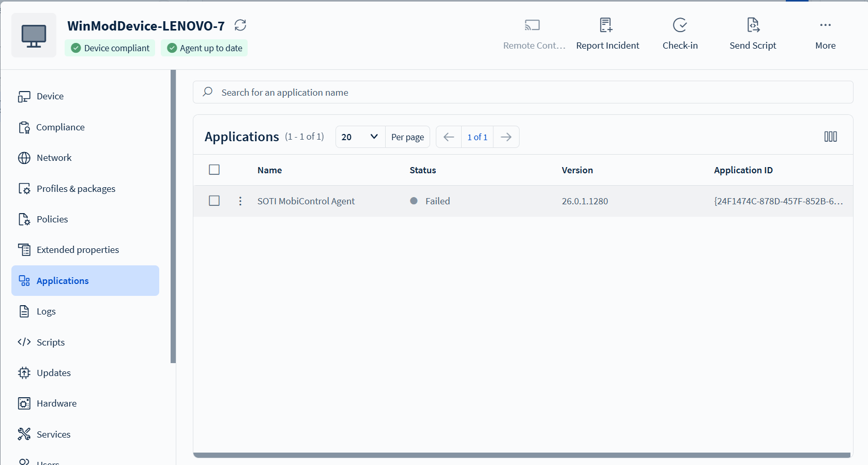The image size is (868, 465).
Task: Open the column chooser icon
Action: 830,137
